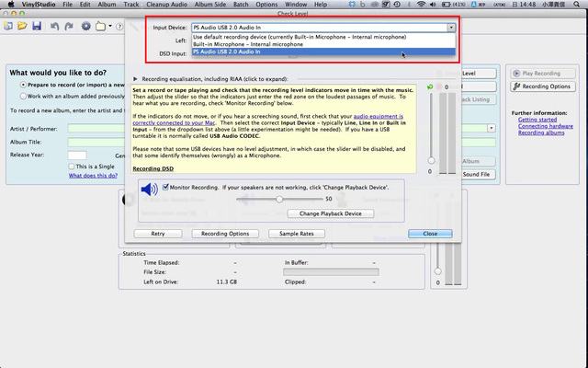Screen dimensions: 588x368
Task: Click the green reset arrow above level slider
Action: tap(430, 87)
